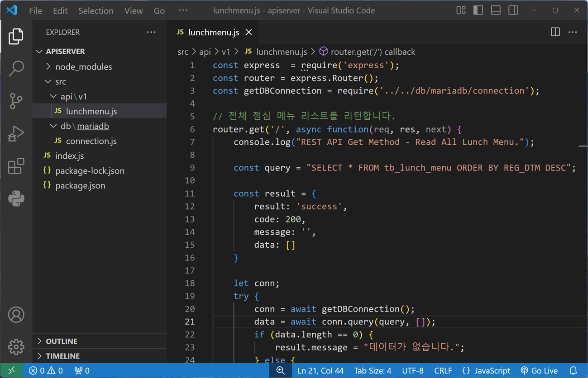
Task: Select the lunchmenu.js editor tab
Action: click(x=213, y=32)
